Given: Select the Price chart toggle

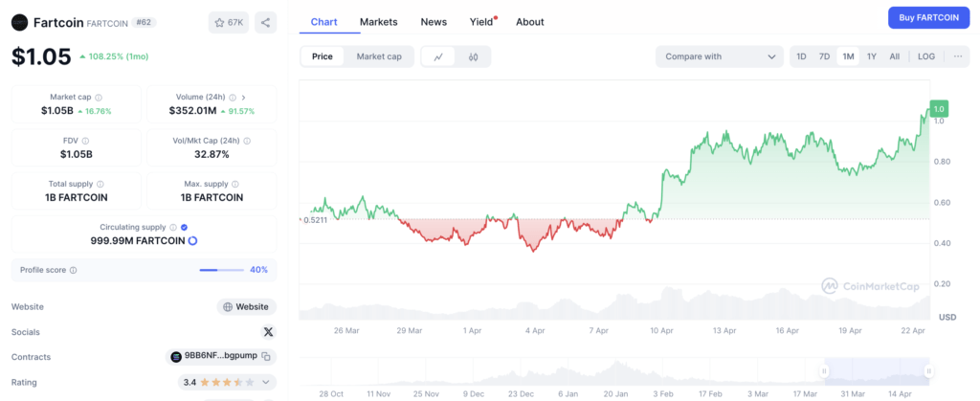Looking at the screenshot, I should point(323,56).
